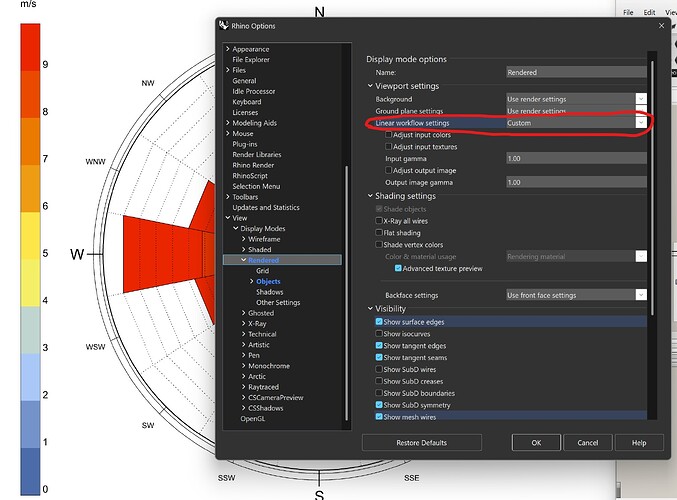This screenshot has height=500, width=677.
Task: Open Edit menu in background window
Action: coord(649,13)
